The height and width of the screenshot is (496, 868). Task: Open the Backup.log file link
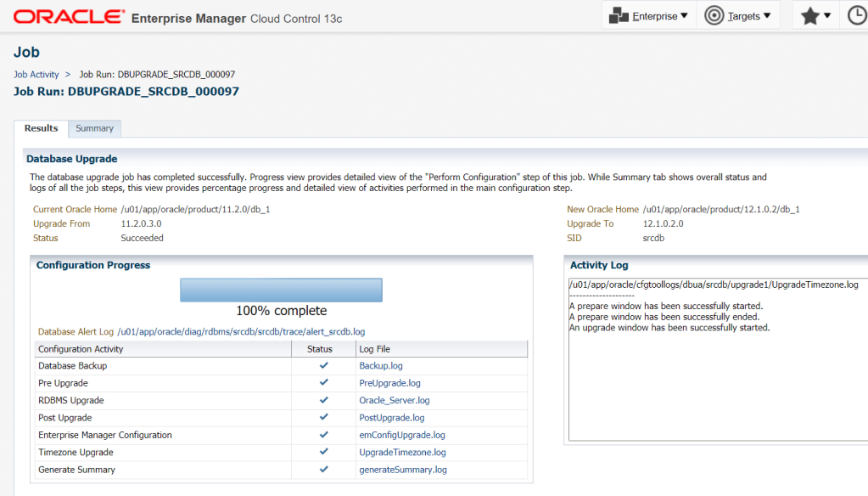coord(380,366)
